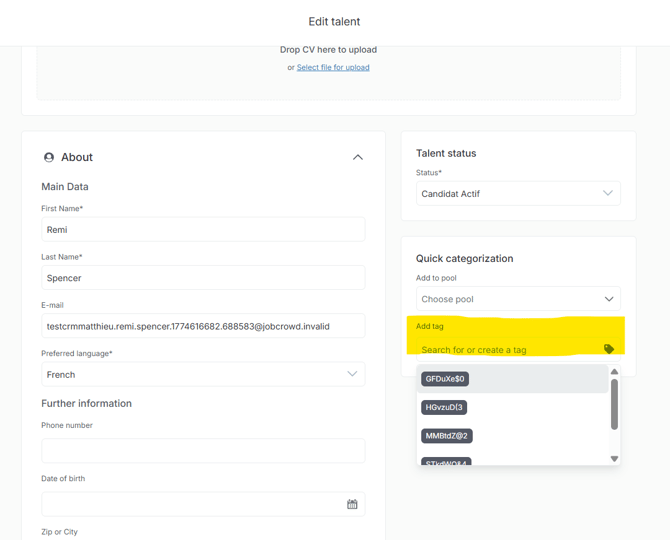The height and width of the screenshot is (540, 670).
Task: Open the Status dropdown showing Candidat Actif
Action: click(x=517, y=193)
